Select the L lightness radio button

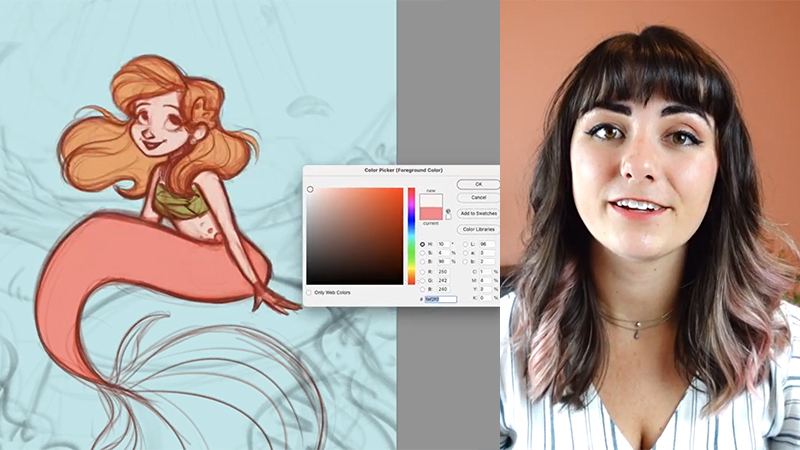pos(465,244)
